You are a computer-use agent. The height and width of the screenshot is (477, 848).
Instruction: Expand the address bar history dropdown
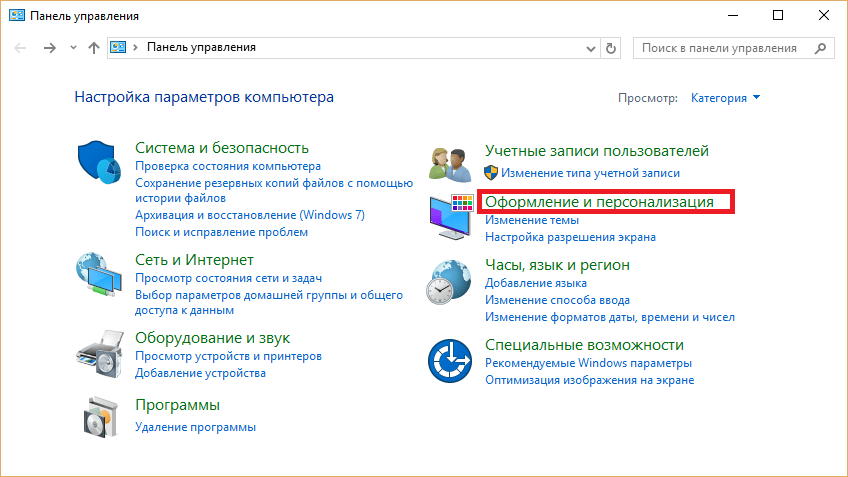coord(591,49)
